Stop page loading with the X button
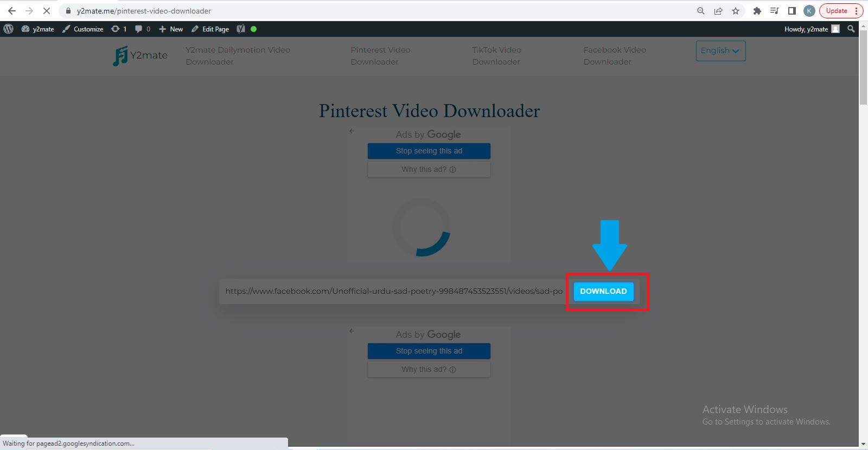The height and width of the screenshot is (450, 868). tap(47, 11)
